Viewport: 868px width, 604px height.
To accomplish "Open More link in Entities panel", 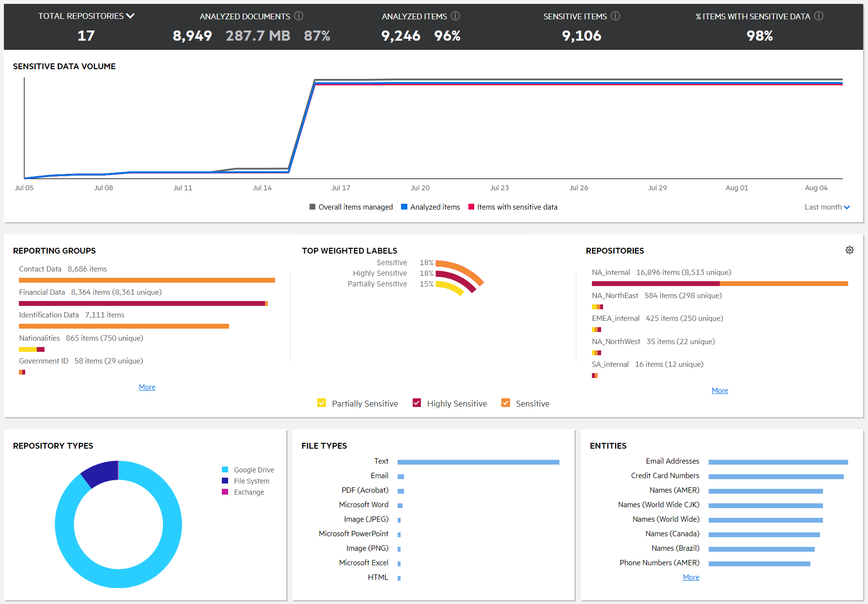I will [691, 577].
